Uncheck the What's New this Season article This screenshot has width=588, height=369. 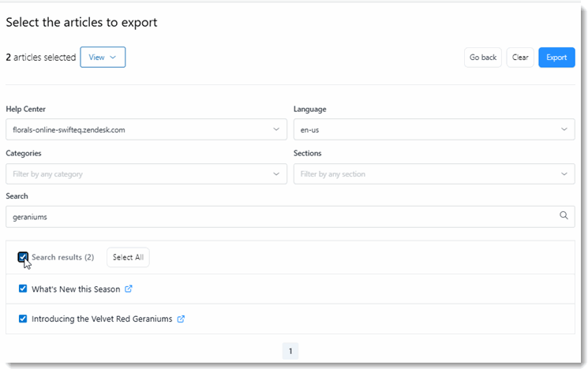(23, 289)
